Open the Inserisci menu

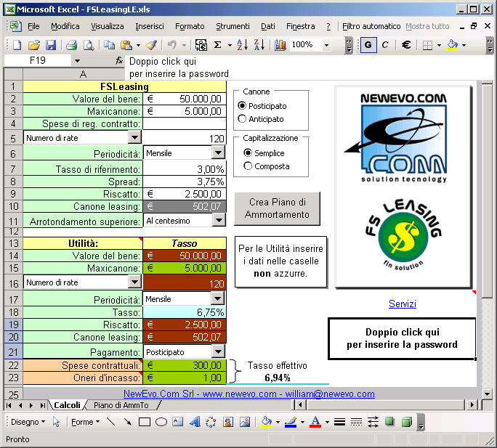tap(150, 26)
